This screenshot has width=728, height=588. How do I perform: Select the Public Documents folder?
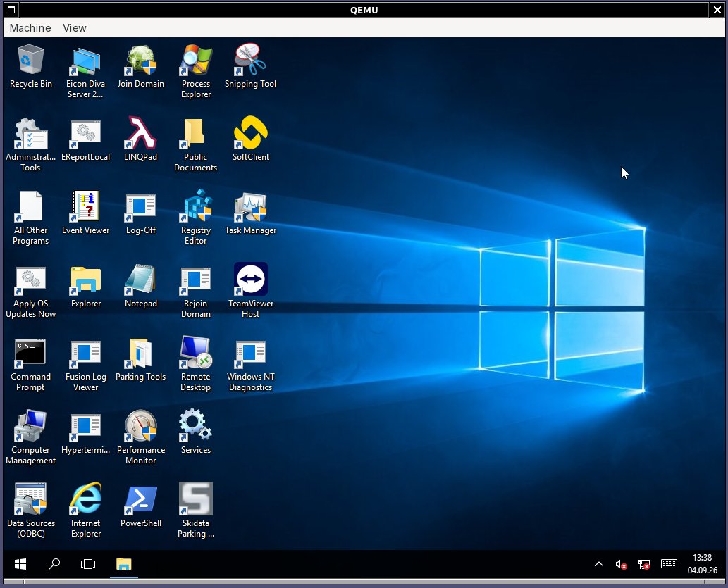(x=195, y=144)
